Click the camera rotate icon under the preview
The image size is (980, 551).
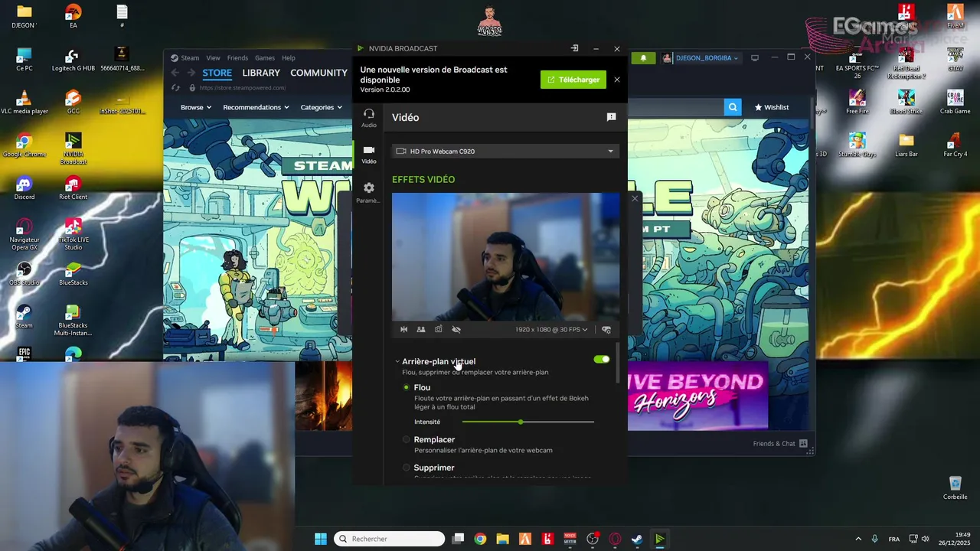point(439,329)
